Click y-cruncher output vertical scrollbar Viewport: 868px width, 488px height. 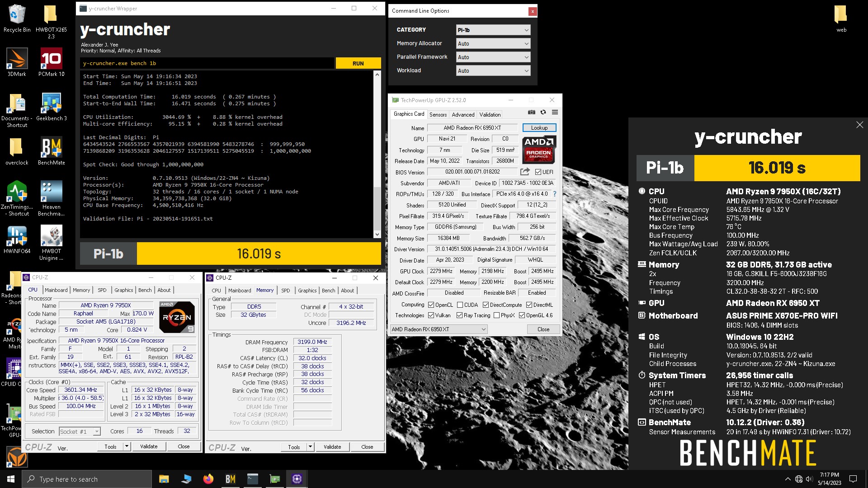click(377, 154)
